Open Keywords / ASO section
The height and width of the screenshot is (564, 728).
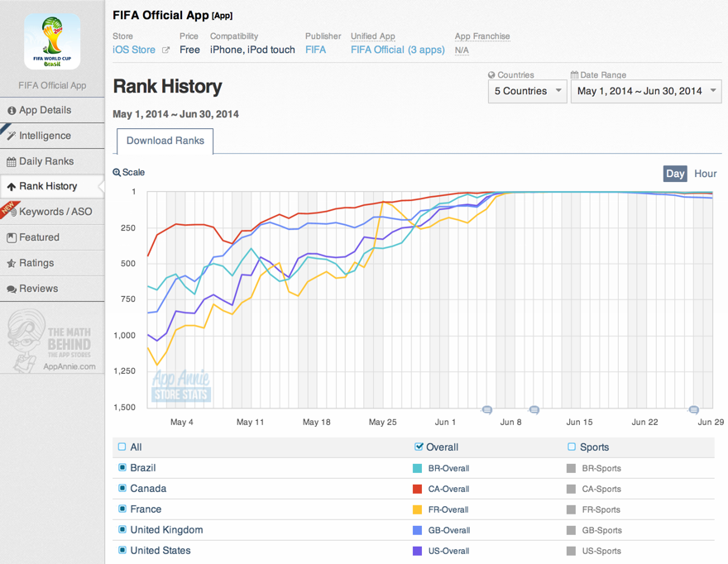point(52,212)
